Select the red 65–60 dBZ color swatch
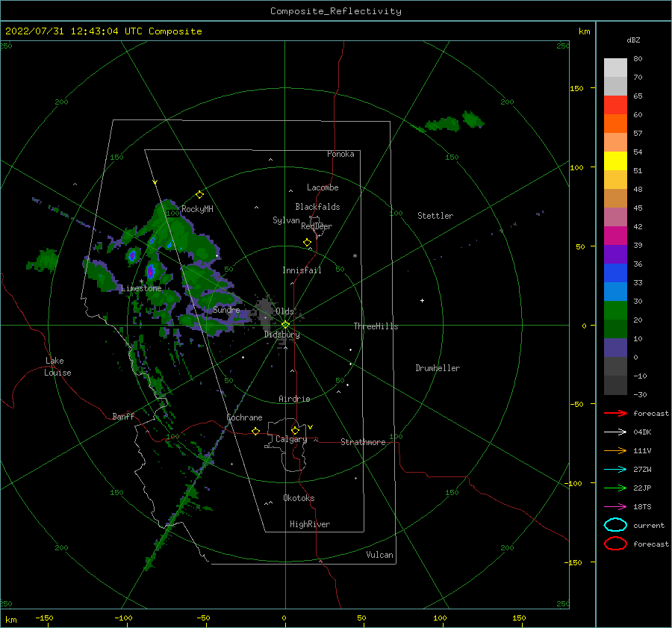Image resolution: width=672 pixels, height=628 pixels. pos(615,105)
